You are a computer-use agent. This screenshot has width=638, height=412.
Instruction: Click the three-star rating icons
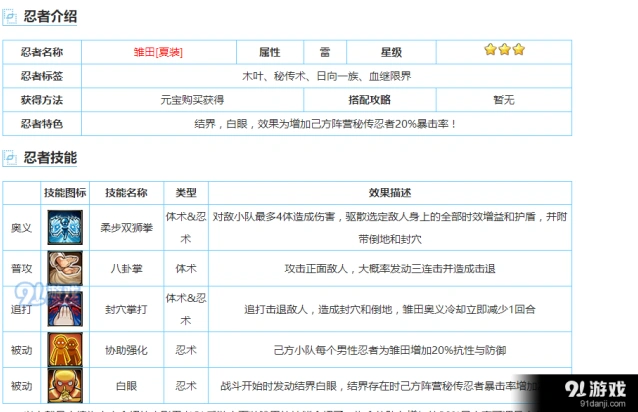(x=504, y=50)
